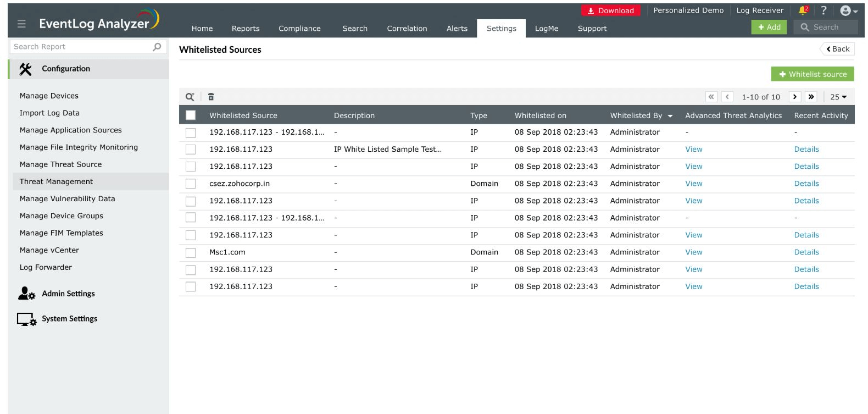
Task: Click the delete trash icon
Action: coord(211,97)
